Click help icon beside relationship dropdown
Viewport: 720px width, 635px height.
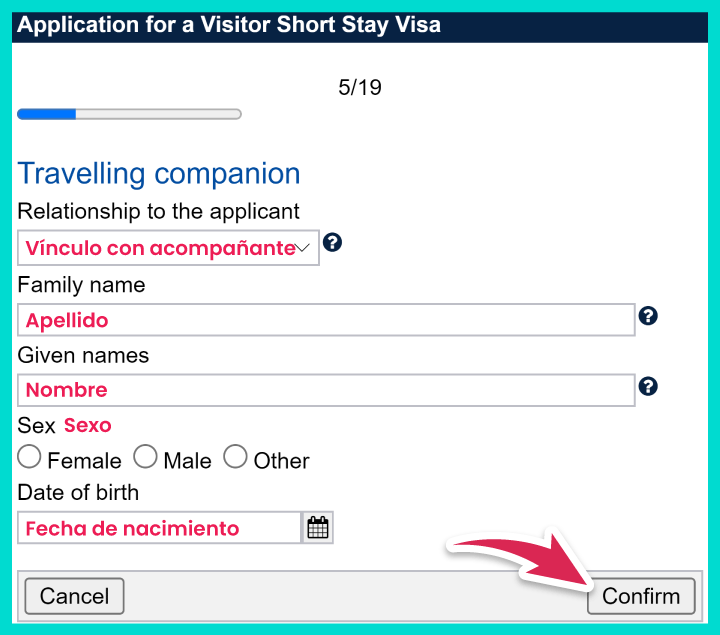333,243
